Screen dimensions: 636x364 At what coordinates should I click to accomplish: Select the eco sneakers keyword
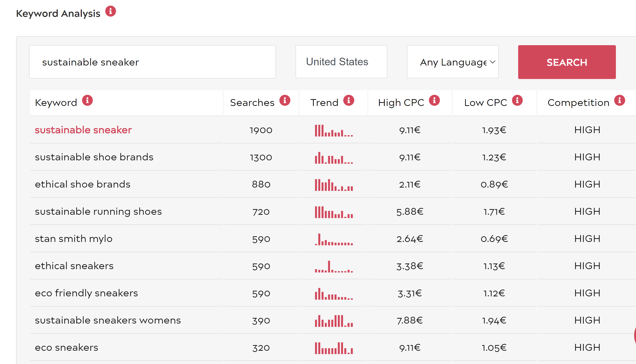point(66,348)
